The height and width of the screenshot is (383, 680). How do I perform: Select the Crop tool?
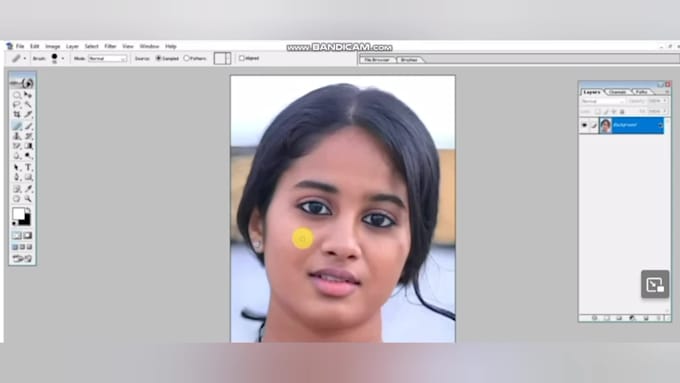(x=17, y=115)
